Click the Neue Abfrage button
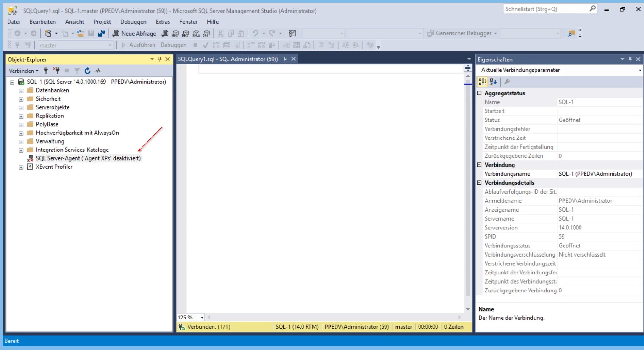644x350 pixels. tap(134, 33)
